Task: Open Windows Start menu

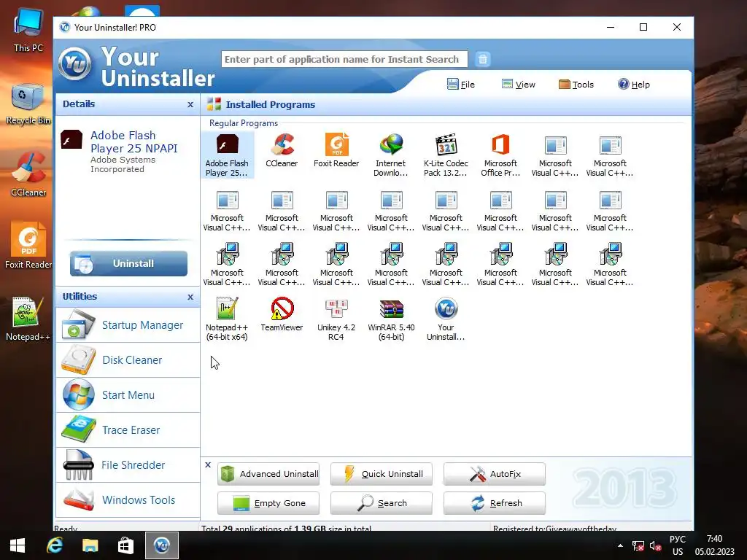Action: [18, 545]
